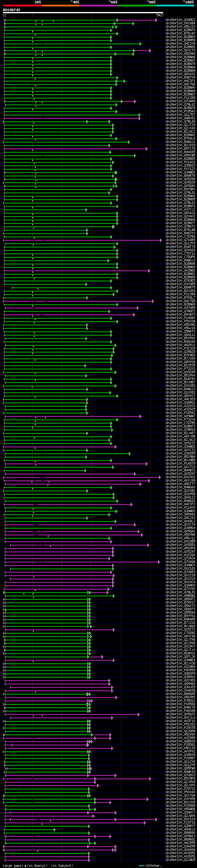197x868 pixels.
Task: Select hit label UniRef100_P14879
Action: tap(180, 464)
